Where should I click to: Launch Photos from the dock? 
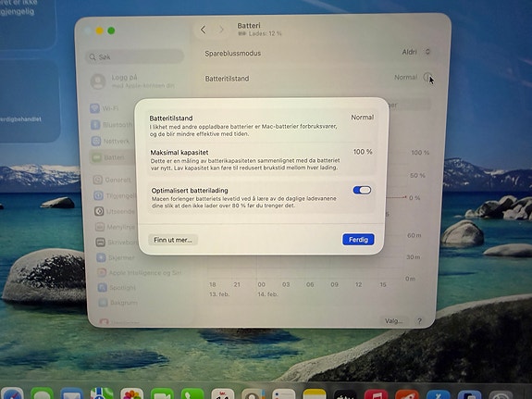[131, 393]
